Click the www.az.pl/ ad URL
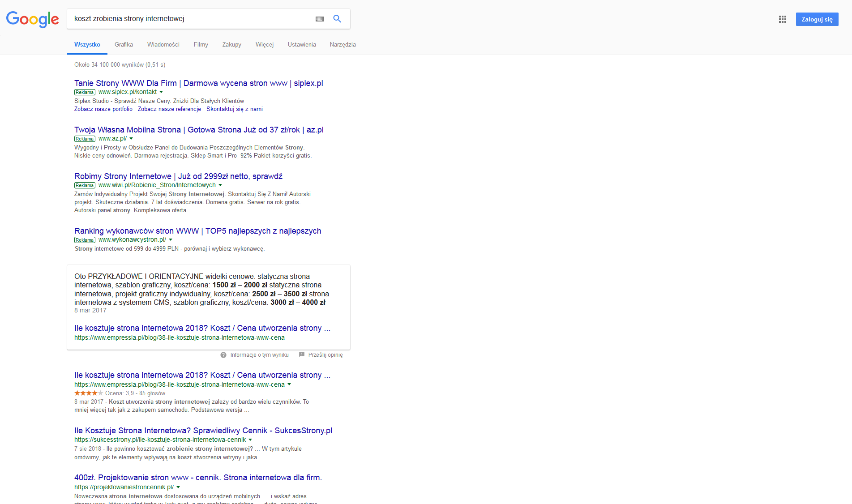This screenshot has width=852, height=504. click(112, 139)
